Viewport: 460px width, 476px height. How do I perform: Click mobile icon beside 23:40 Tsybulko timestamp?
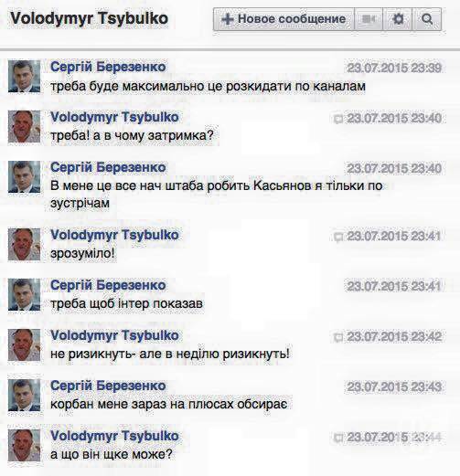click(x=338, y=119)
